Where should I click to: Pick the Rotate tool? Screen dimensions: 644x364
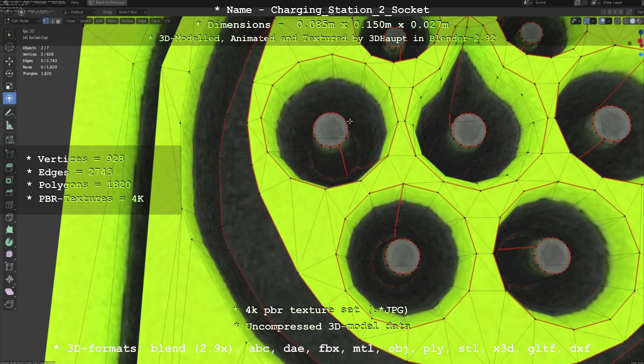9,73
